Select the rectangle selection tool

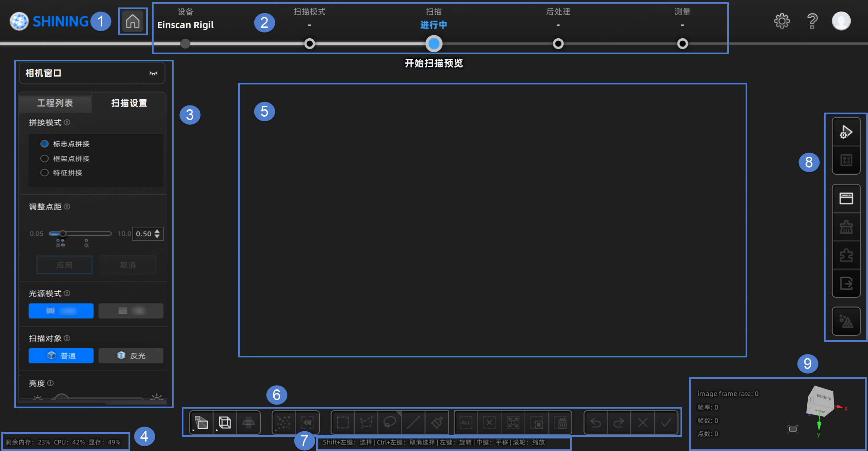343,423
